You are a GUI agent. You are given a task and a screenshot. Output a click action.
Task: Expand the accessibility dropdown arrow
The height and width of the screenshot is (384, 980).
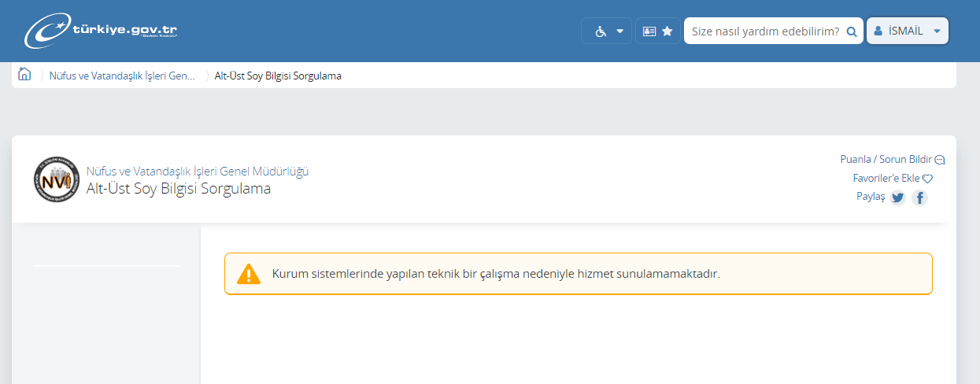[620, 31]
